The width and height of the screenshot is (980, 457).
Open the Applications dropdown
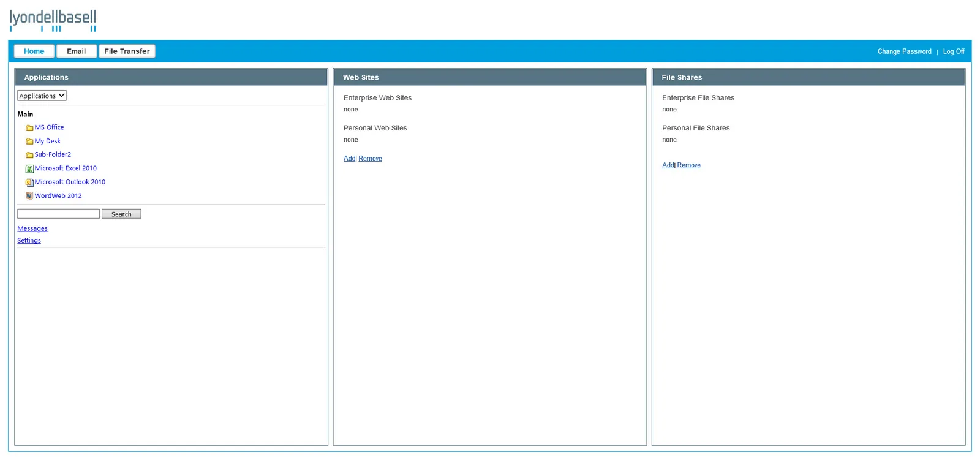click(42, 96)
